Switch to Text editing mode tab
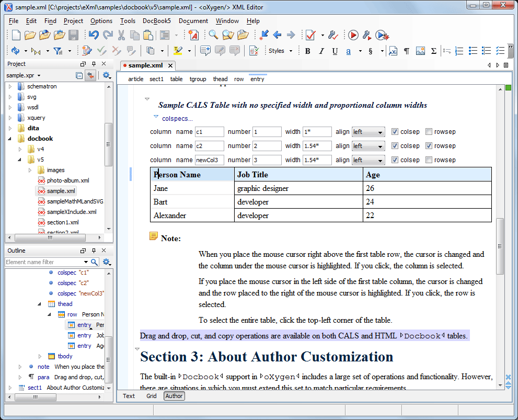The width and height of the screenshot is (518, 420). pyautogui.click(x=129, y=396)
